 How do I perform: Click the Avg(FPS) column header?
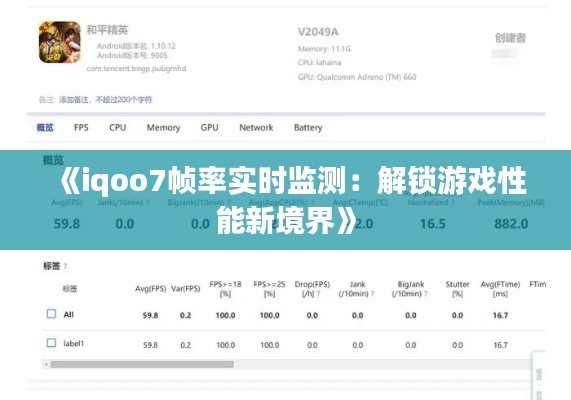coord(150,289)
